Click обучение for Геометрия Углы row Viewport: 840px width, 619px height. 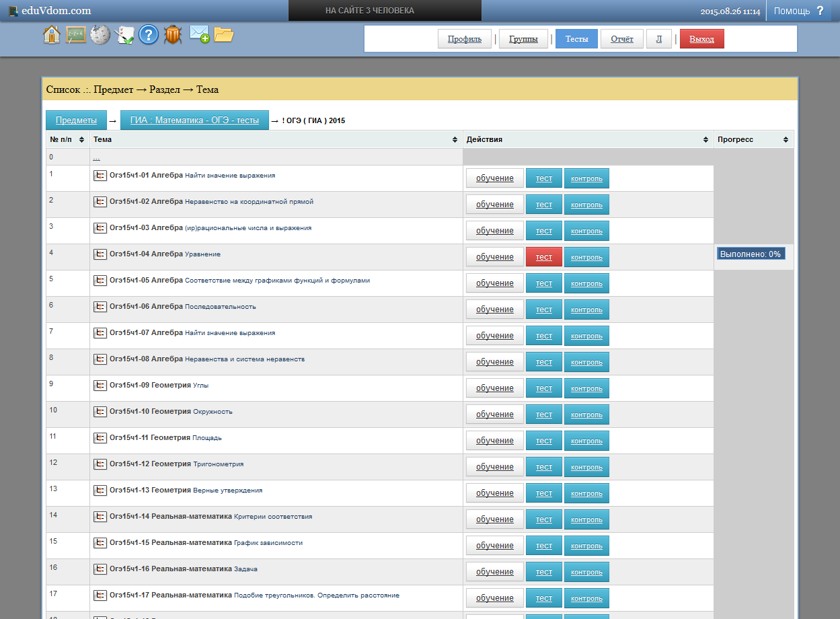click(x=494, y=388)
